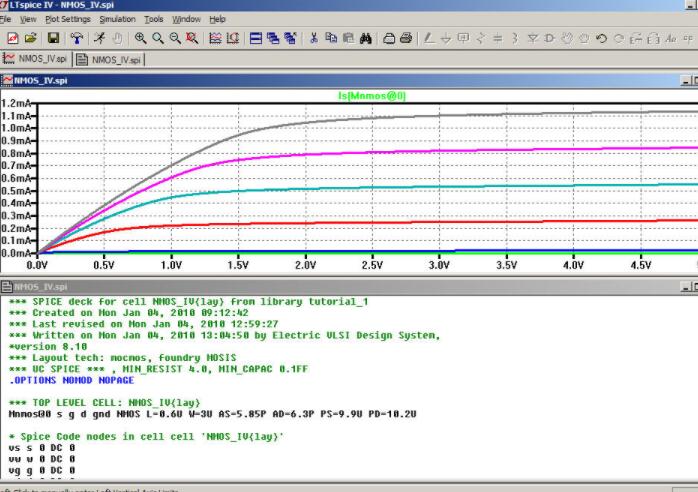Open the Plot Settings menu
Image resolution: width=698 pixels, height=492 pixels.
[67, 19]
